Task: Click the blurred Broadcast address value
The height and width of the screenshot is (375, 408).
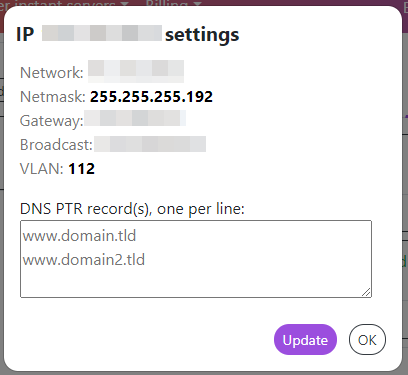Action: 150,144
